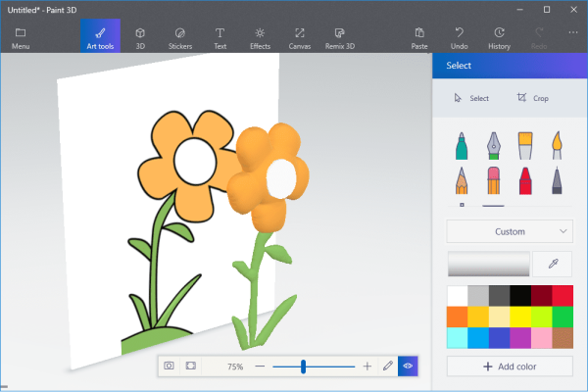Toggle the pencil edit mode button
This screenshot has width=588, height=392.
[388, 366]
